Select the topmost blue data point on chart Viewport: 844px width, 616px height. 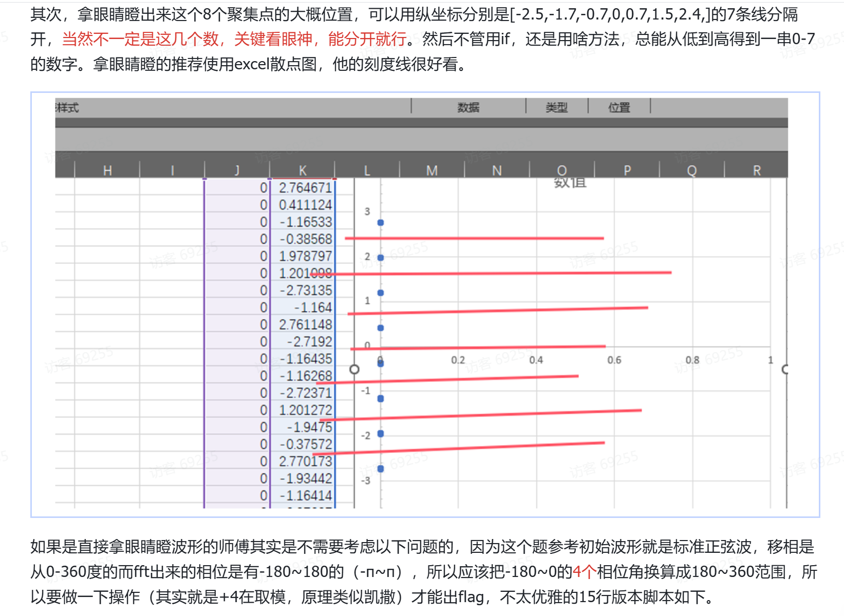click(381, 223)
